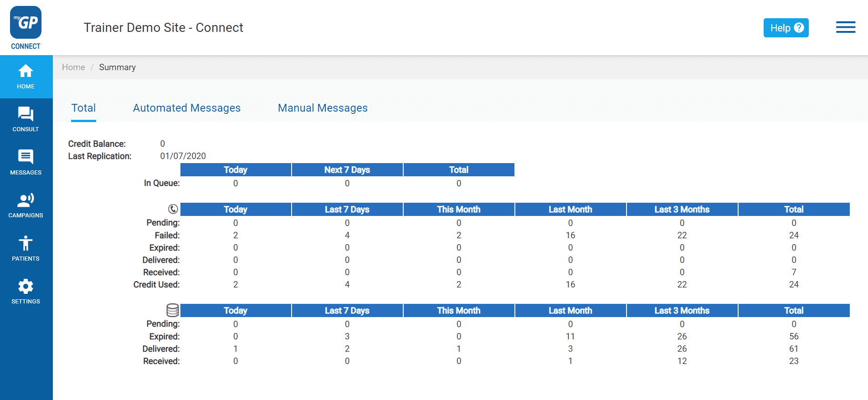Open the Patients sidebar section

[26, 249]
